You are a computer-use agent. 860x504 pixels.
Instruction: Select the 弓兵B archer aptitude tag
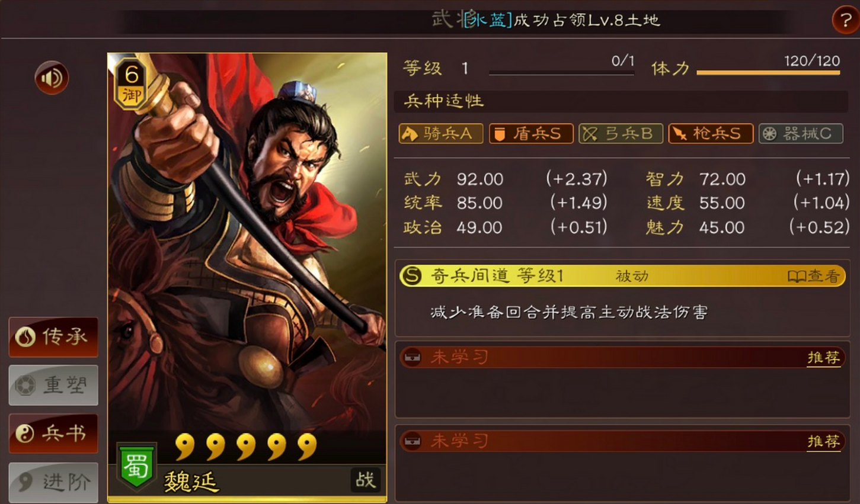[x=621, y=133]
